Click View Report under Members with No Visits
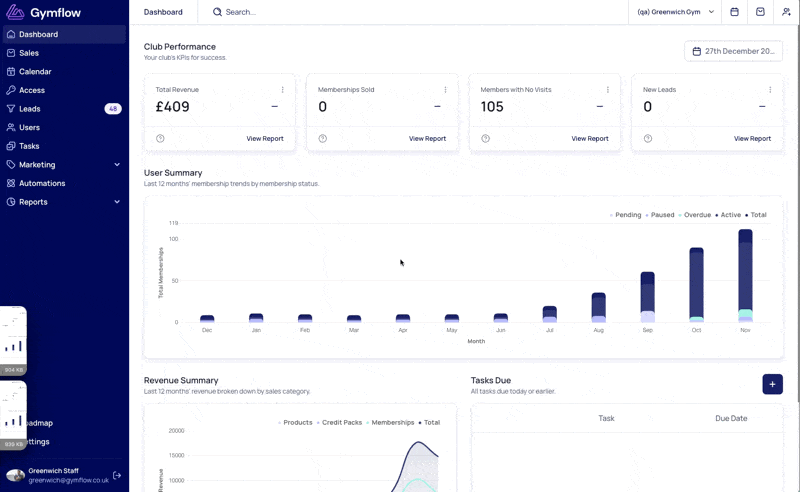Screen dimensions: 800x492 tap(590, 138)
